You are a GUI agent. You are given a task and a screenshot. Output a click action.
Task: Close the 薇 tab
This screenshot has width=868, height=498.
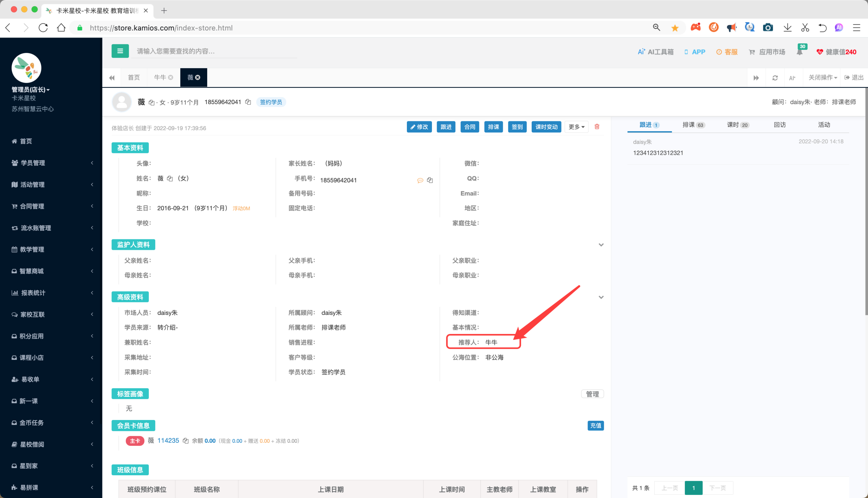point(198,78)
